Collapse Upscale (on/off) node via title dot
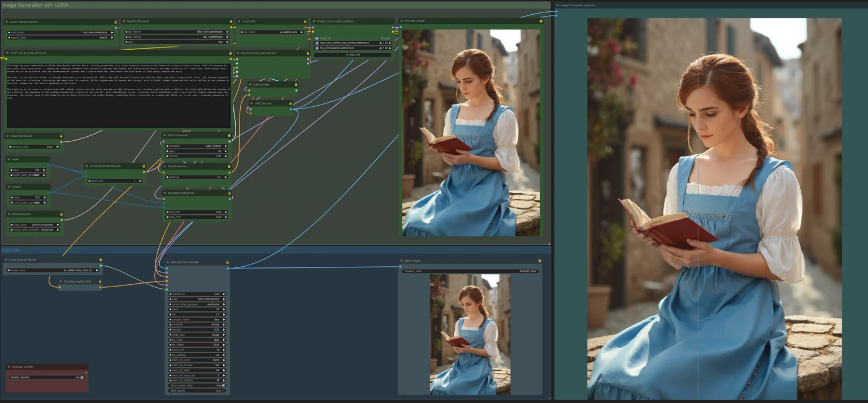Viewport: 868px width, 403px height. point(8,366)
